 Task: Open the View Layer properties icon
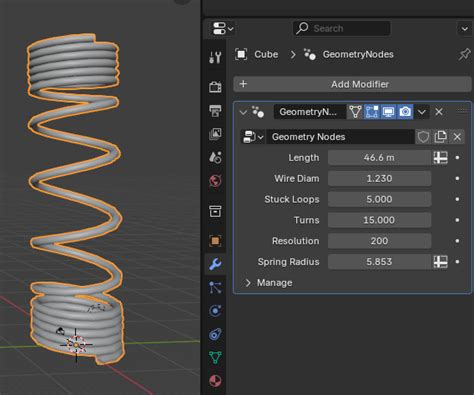215,134
